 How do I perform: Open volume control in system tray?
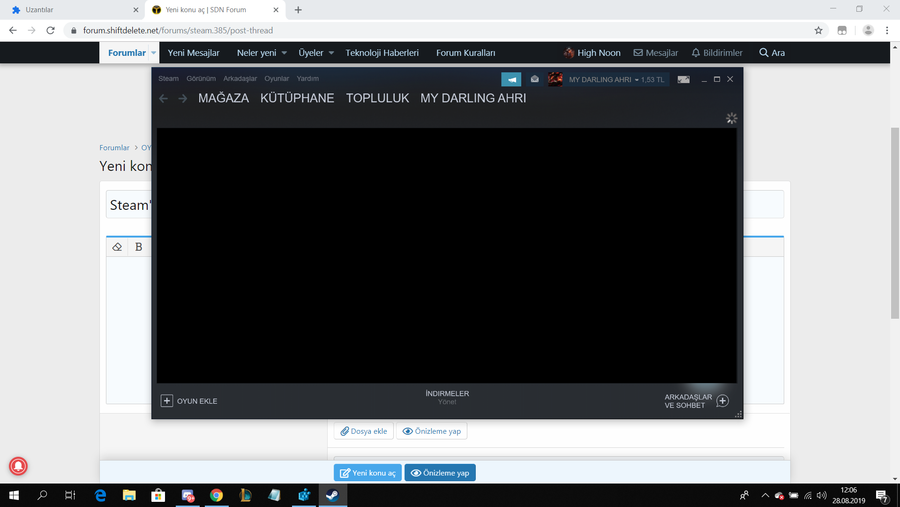pos(821,495)
